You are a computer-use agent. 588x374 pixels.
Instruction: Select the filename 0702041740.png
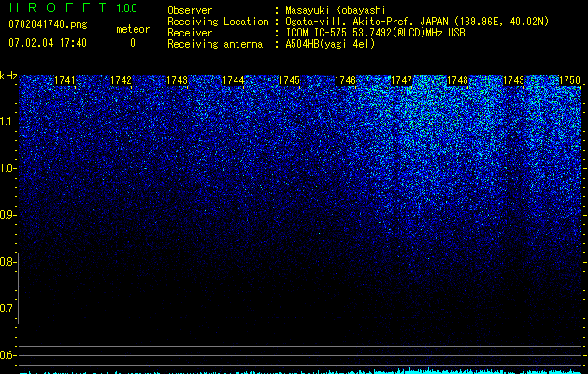[48, 25]
